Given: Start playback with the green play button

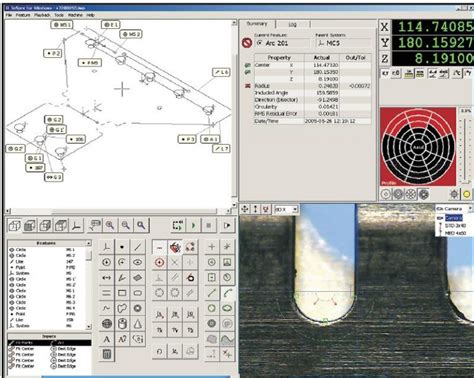Looking at the screenshot, I should point(193,226).
